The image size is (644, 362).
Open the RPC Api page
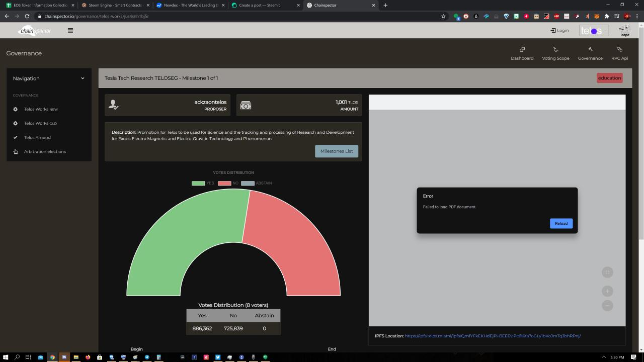point(619,53)
